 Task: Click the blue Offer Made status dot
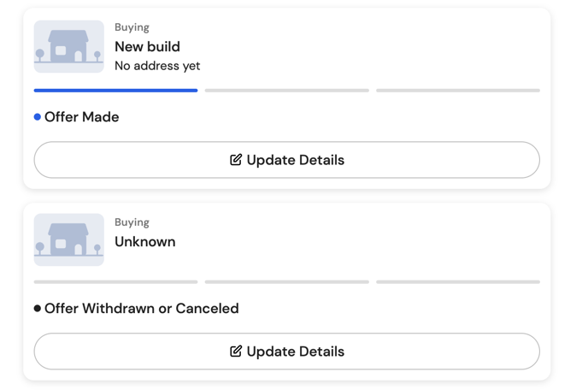38,117
